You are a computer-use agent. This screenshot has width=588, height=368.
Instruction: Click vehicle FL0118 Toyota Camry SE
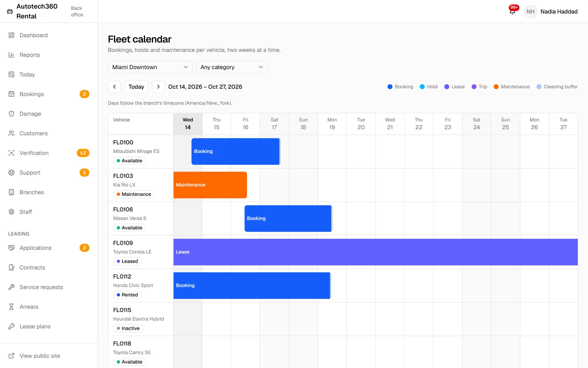[140, 352]
